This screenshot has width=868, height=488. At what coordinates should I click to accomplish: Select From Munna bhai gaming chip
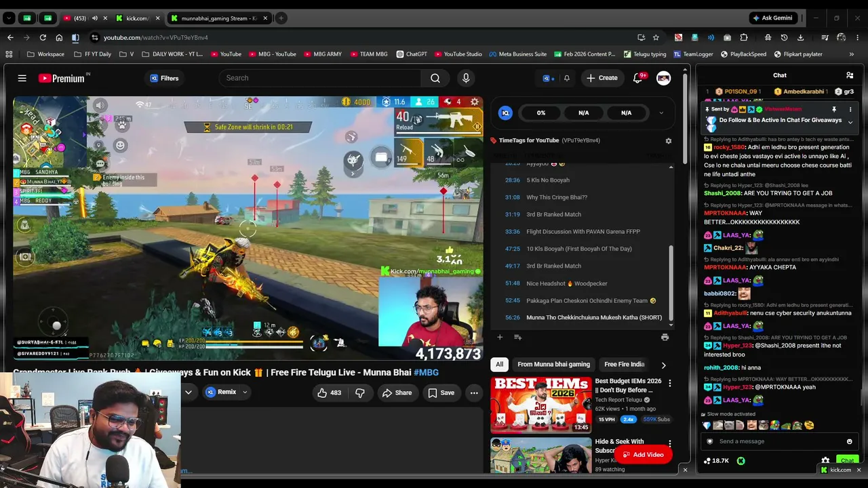(553, 365)
